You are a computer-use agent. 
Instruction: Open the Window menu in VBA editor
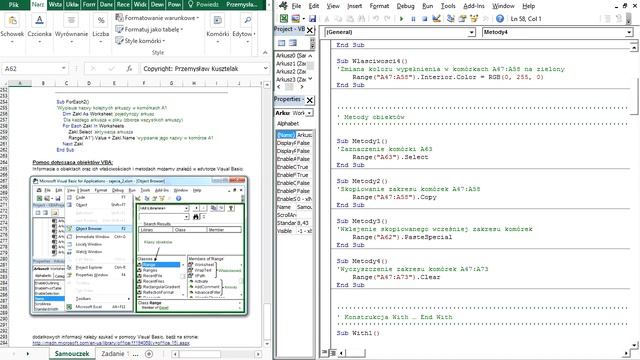click(x=503, y=6)
